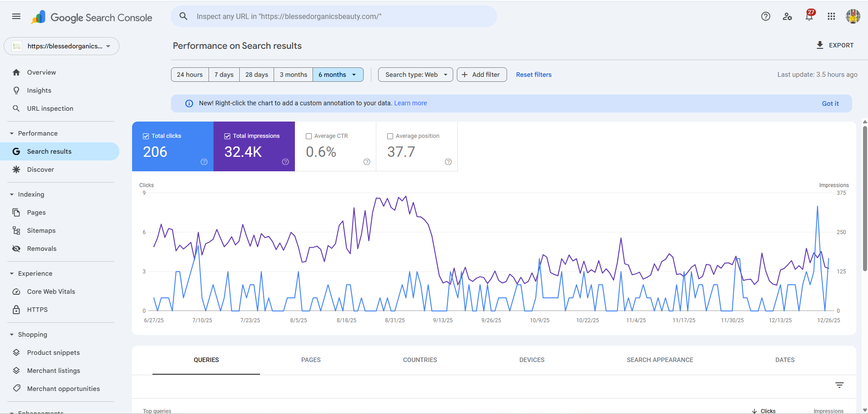Switch to the DEVICES tab
The height and width of the screenshot is (414, 868).
tap(531, 360)
